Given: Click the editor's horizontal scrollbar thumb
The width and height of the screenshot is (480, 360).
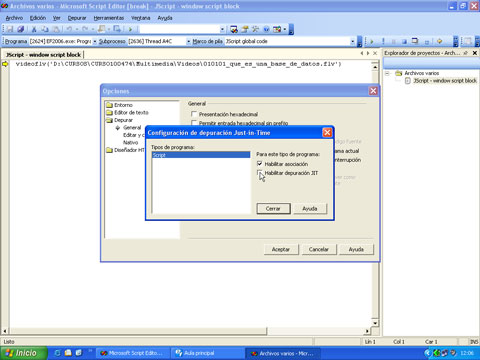Looking at the screenshot, I should tap(138, 331).
